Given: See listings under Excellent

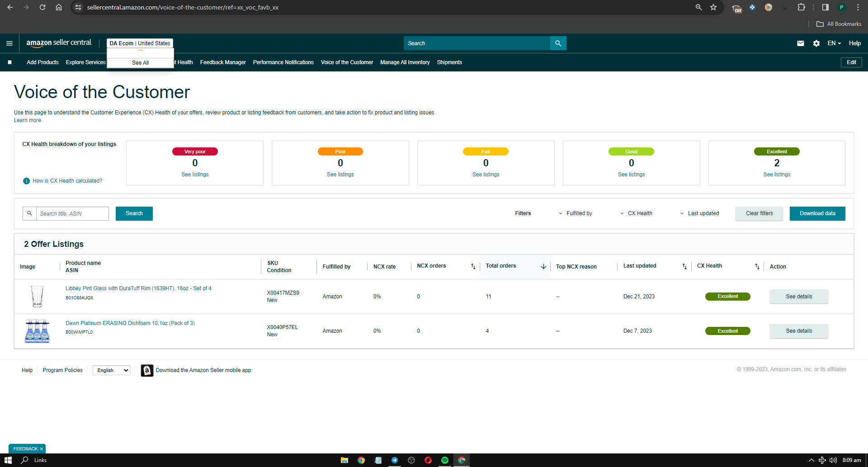Looking at the screenshot, I should click(x=777, y=175).
